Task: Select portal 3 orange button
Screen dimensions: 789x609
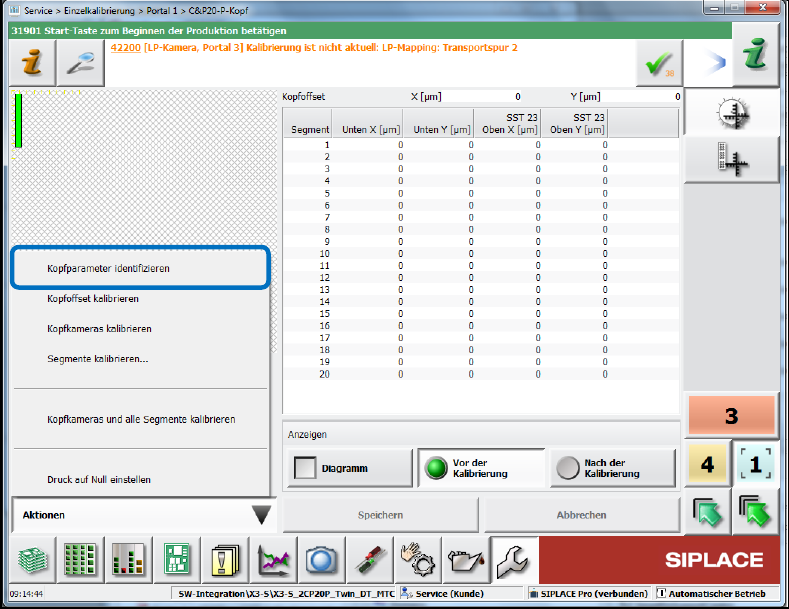Action: [732, 416]
